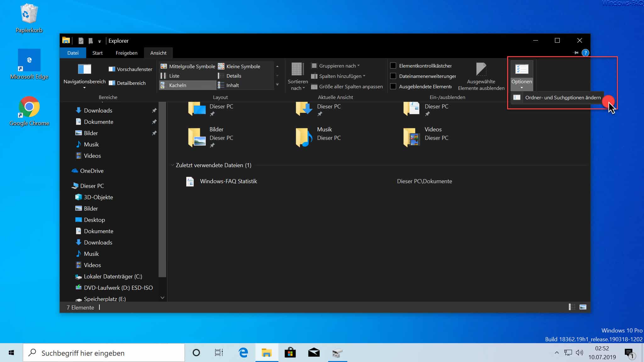644x362 pixels.
Task: Open the Navigationsbereich dropdown
Action: pyautogui.click(x=84, y=77)
